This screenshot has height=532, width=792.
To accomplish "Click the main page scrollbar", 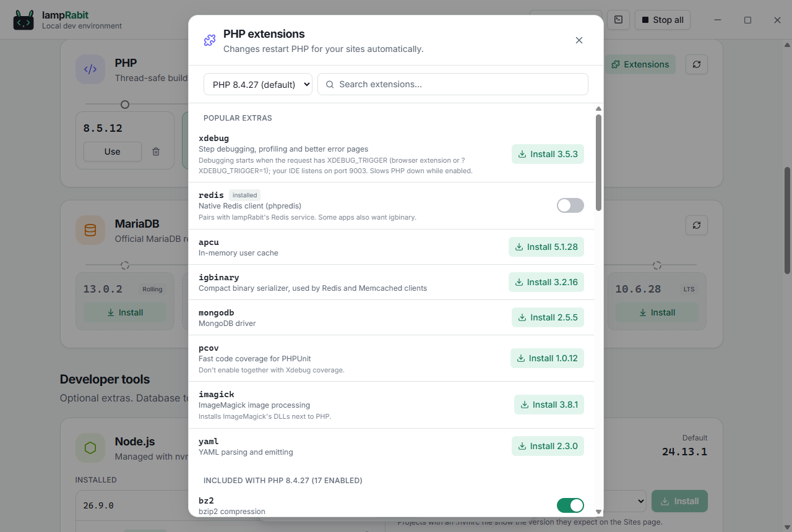I will pos(787,220).
